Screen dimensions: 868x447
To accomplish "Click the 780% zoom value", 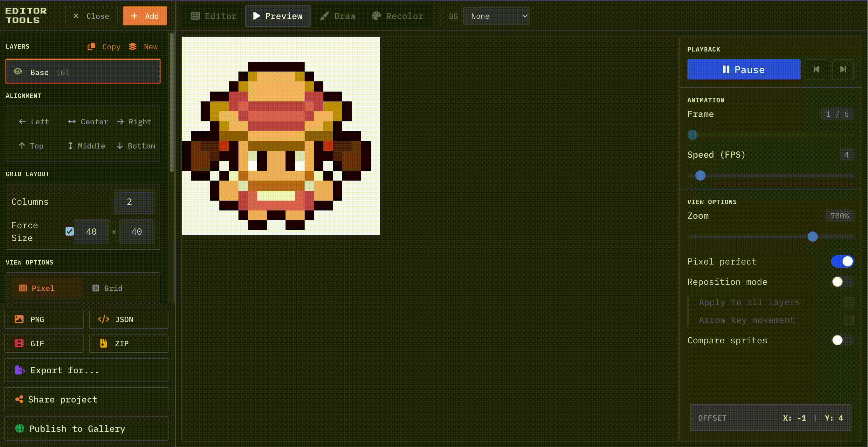I will click(x=839, y=216).
